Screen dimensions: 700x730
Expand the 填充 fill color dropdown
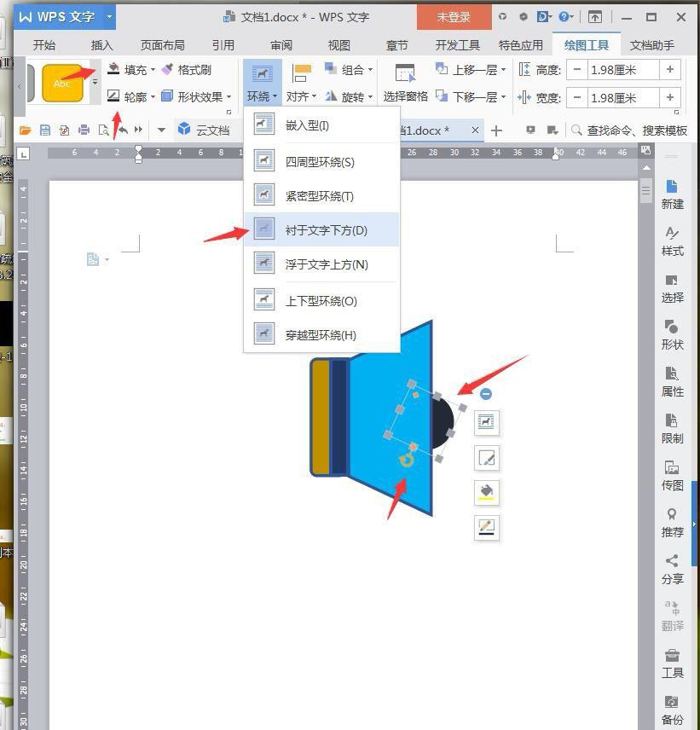pos(152,70)
